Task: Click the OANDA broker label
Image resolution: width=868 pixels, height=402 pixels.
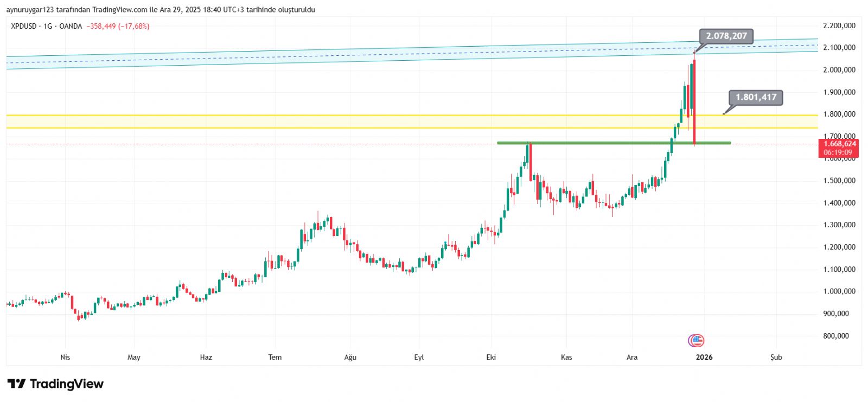Action: click(x=71, y=26)
